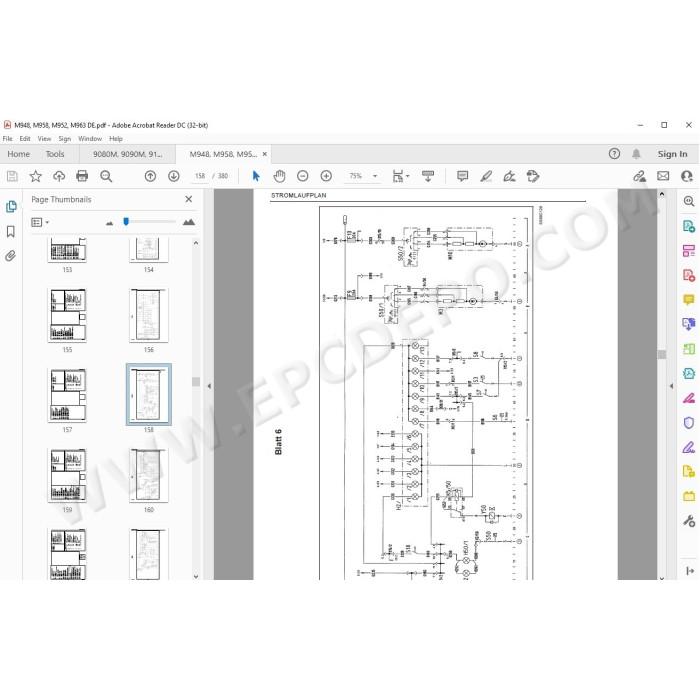
Task: Open the View menu
Action: point(44,139)
